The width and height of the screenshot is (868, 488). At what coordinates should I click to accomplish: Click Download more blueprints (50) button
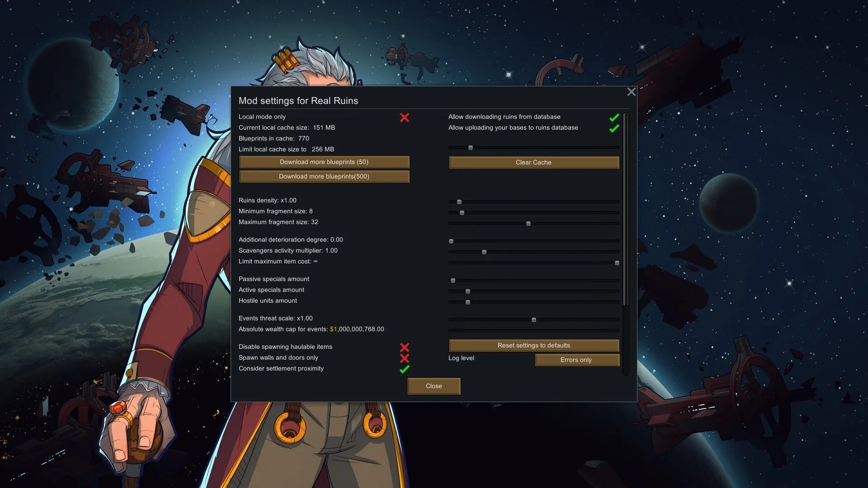pyautogui.click(x=324, y=162)
